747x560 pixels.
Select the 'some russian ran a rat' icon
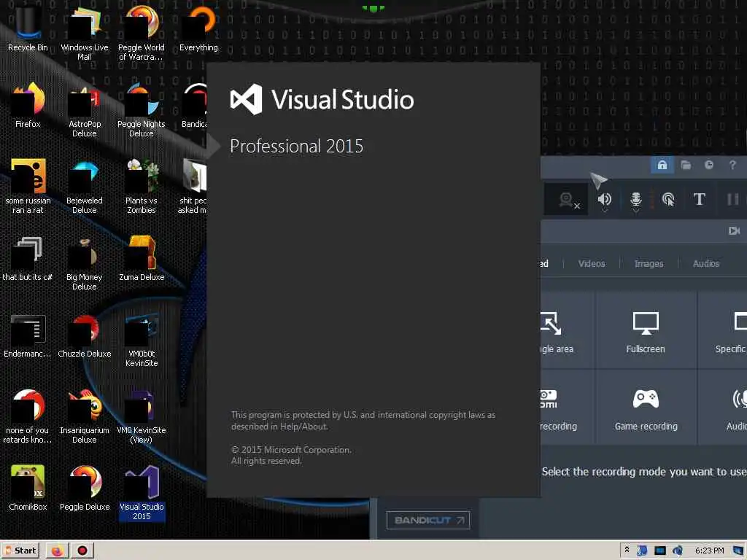[x=28, y=186]
